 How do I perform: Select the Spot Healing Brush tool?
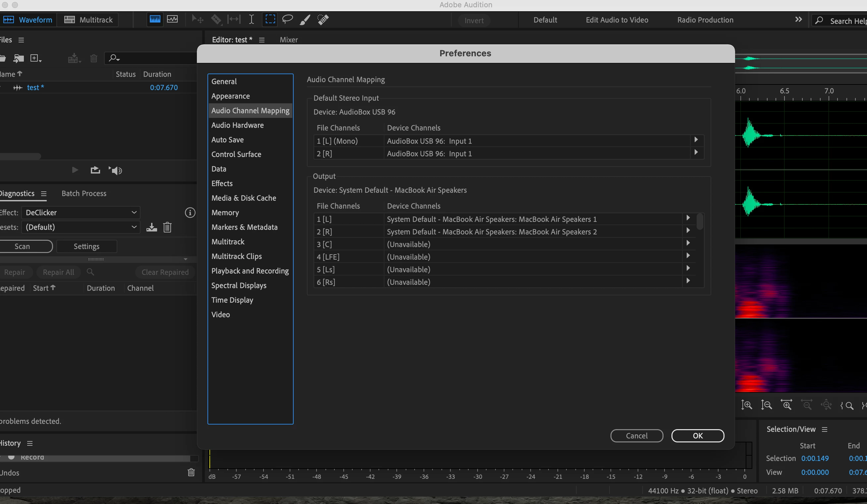[x=323, y=20]
